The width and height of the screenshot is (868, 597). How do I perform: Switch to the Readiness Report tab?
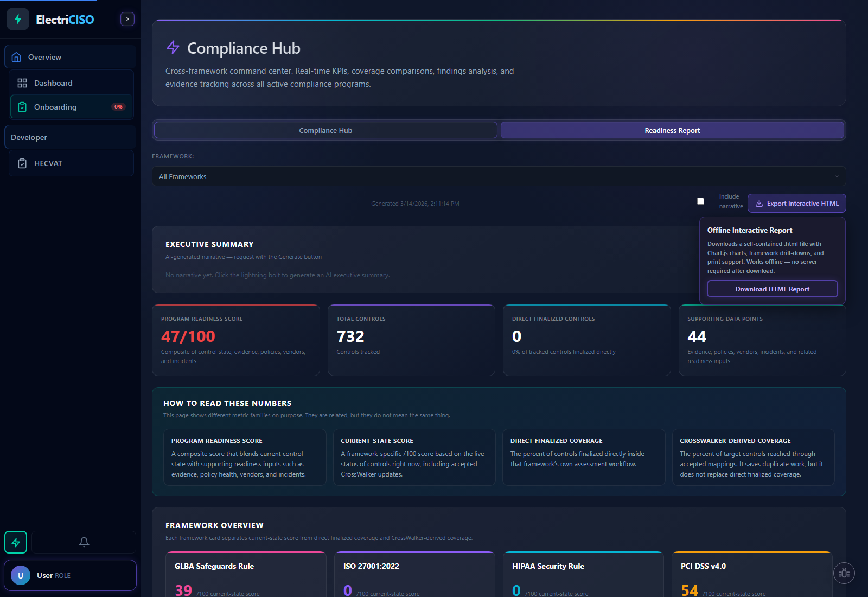(672, 130)
